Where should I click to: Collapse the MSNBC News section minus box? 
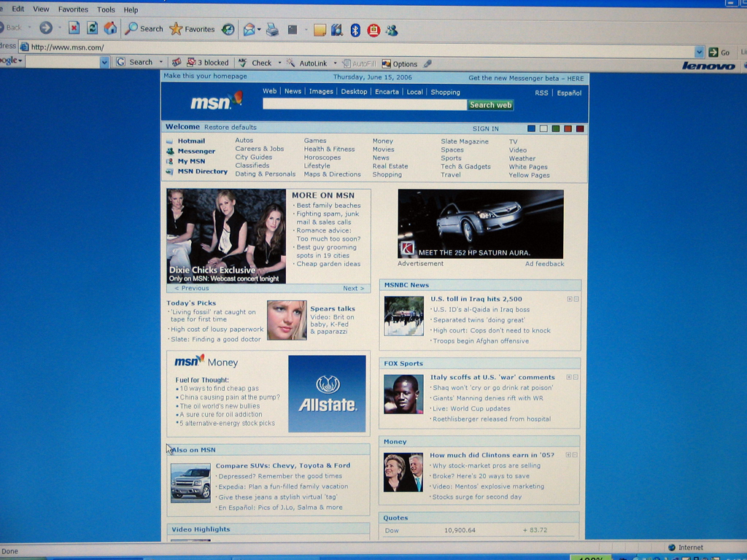tap(576, 299)
